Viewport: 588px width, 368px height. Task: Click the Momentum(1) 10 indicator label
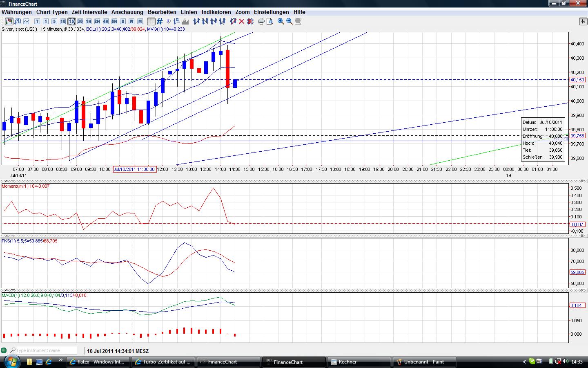[26, 186]
